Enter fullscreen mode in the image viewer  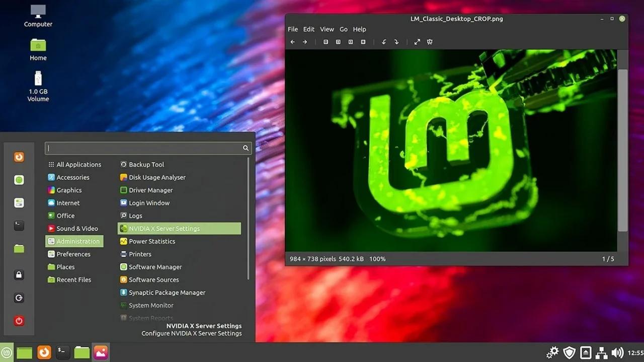[417, 42]
